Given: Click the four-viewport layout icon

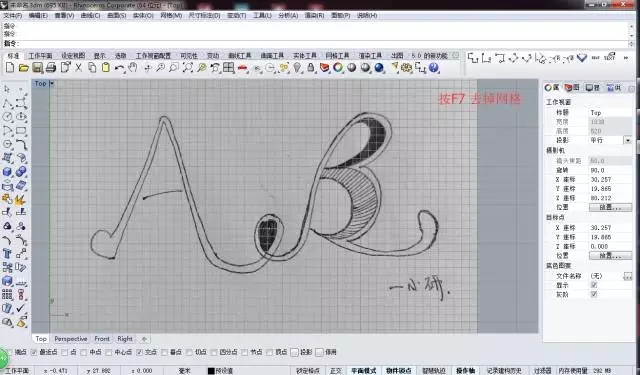Looking at the screenshot, I should [x=229, y=68].
